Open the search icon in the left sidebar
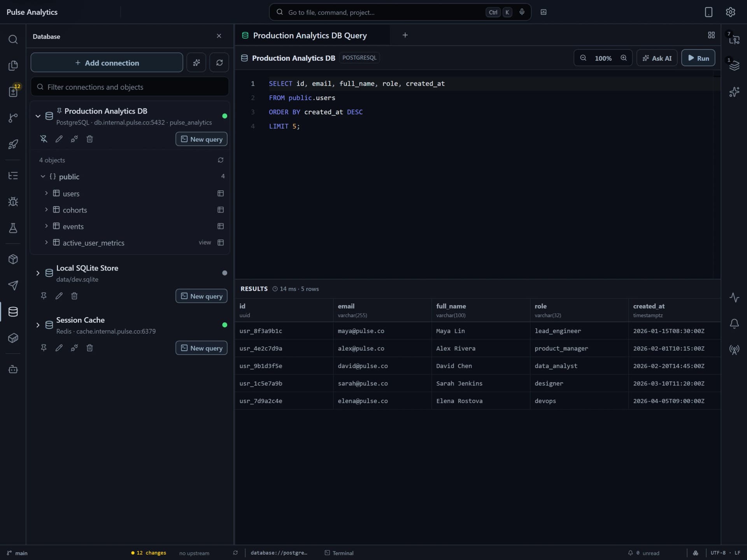747x560 pixels. pyautogui.click(x=13, y=39)
